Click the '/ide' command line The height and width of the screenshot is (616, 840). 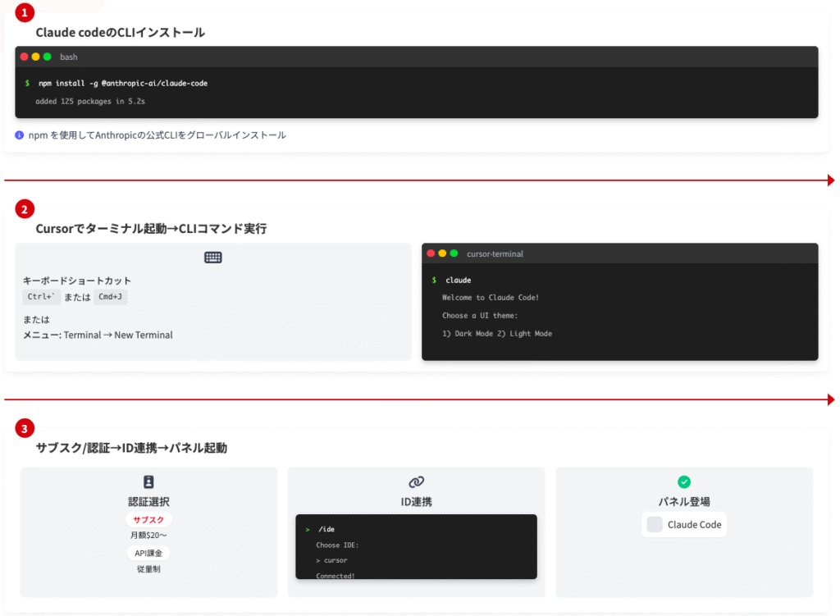326,529
